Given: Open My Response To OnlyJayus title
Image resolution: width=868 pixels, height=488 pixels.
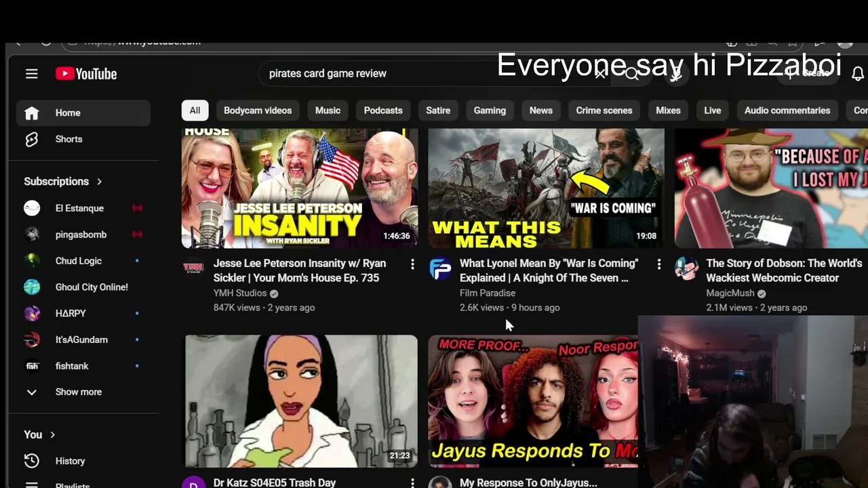Looking at the screenshot, I should [528, 483].
